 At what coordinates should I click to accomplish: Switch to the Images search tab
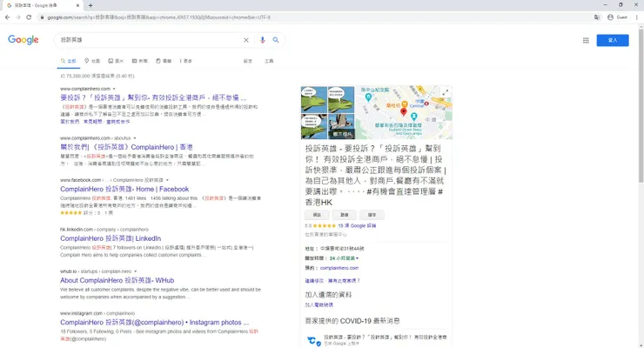coord(116,61)
